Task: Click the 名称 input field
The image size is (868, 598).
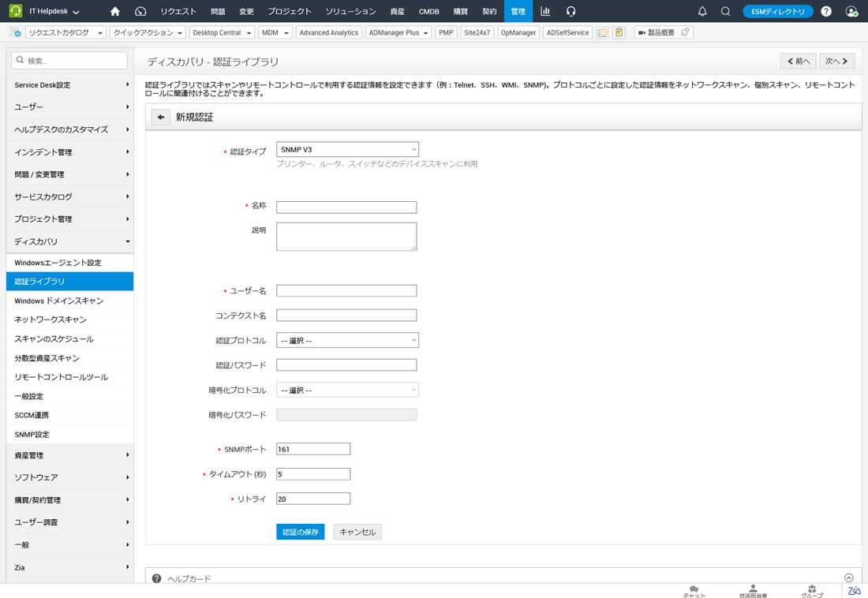Action: [346, 207]
